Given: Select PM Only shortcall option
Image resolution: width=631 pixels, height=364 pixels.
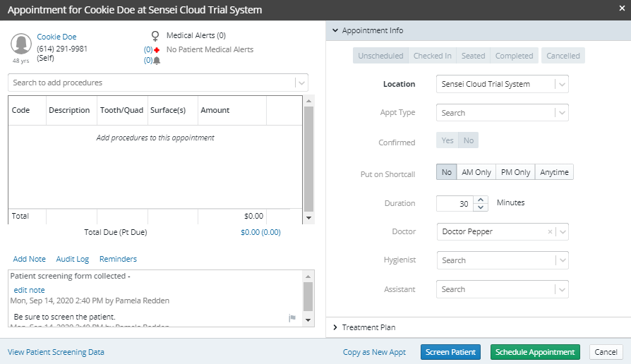Looking at the screenshot, I should coord(515,172).
